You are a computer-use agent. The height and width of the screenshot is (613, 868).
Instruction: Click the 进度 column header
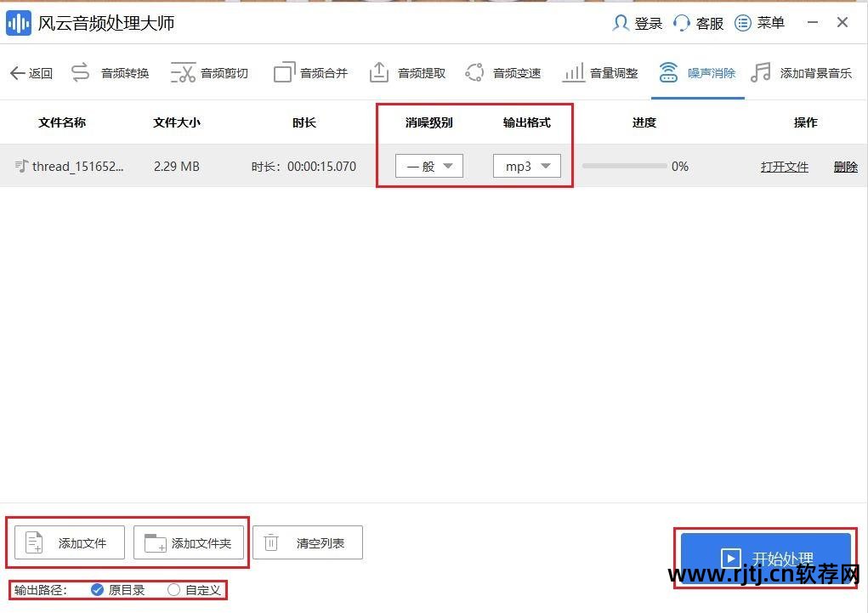(644, 122)
